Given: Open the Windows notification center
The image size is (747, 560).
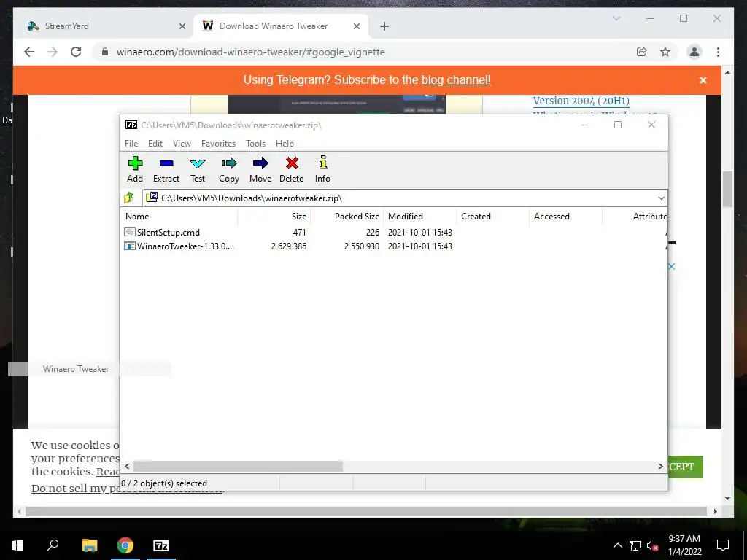Looking at the screenshot, I should [x=723, y=545].
